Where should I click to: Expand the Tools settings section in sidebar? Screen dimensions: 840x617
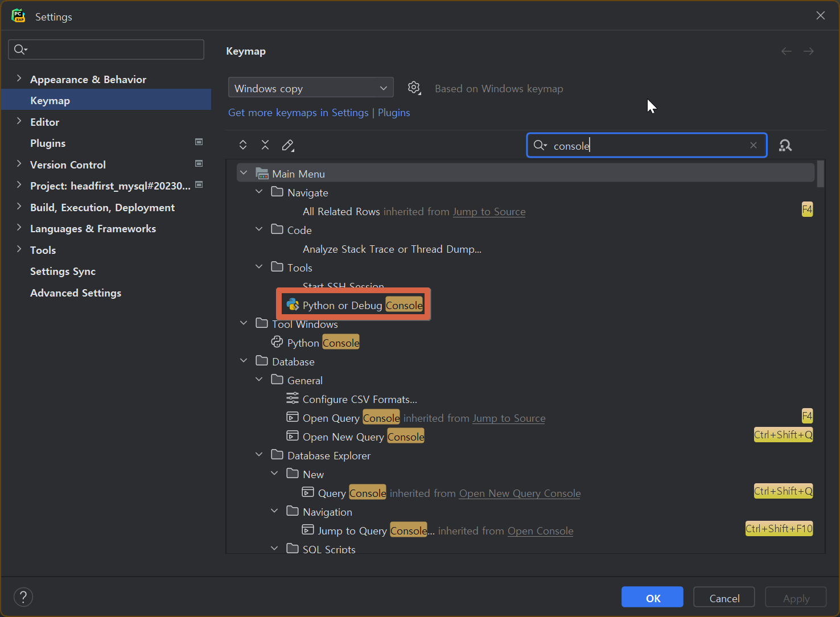[19, 249]
